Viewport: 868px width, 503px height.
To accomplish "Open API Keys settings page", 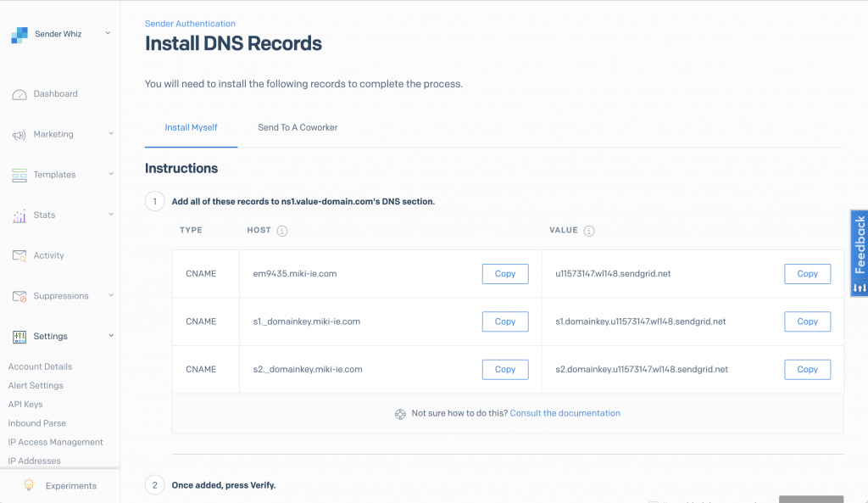I will click(25, 405).
